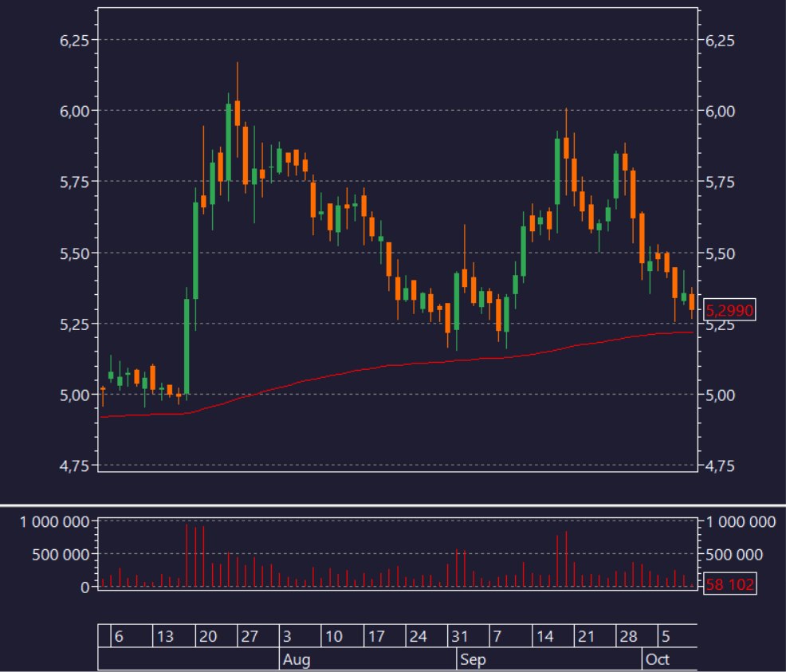Click date marker 10 on the time axis
Image resolution: width=786 pixels, height=672 pixels.
pyautogui.click(x=334, y=636)
